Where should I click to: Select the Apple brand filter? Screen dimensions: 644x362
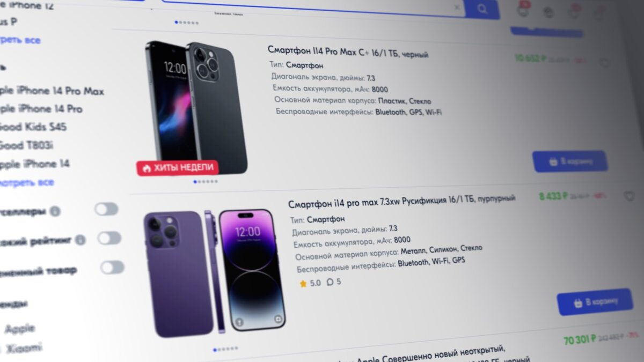[x=20, y=328]
